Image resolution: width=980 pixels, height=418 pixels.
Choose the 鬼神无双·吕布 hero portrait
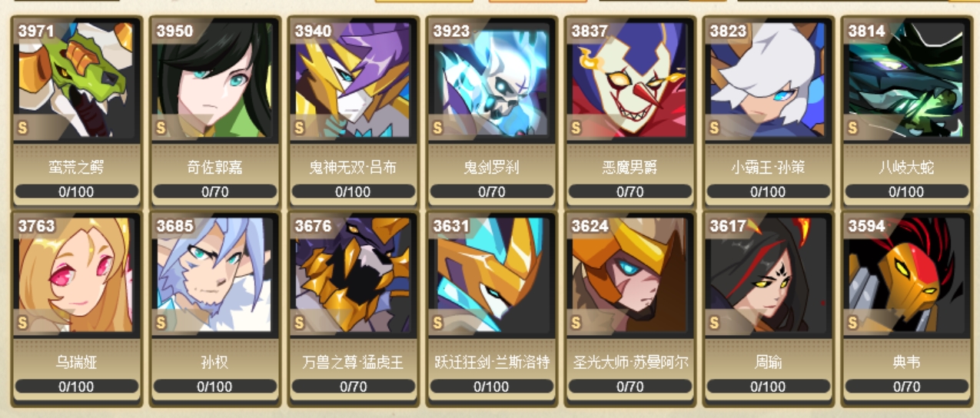pyautogui.click(x=353, y=79)
